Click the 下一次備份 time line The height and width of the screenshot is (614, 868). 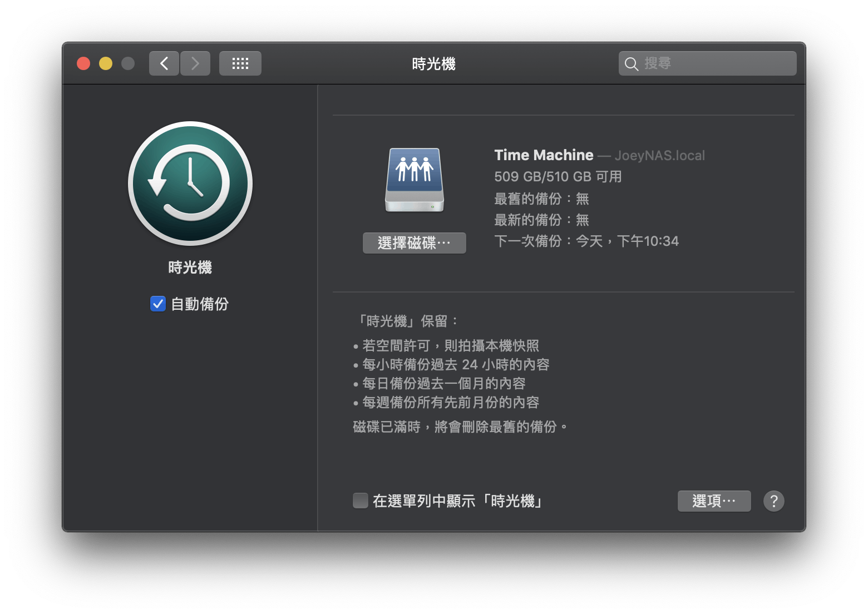pyautogui.click(x=586, y=241)
